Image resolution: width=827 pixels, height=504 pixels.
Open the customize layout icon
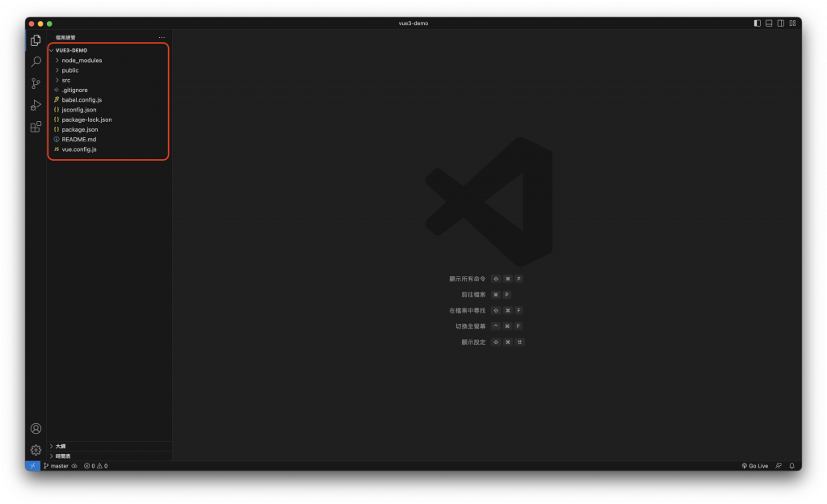click(x=793, y=23)
